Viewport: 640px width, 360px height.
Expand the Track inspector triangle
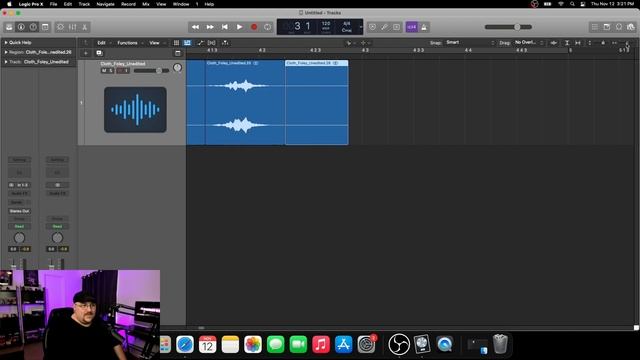[x=6, y=62]
